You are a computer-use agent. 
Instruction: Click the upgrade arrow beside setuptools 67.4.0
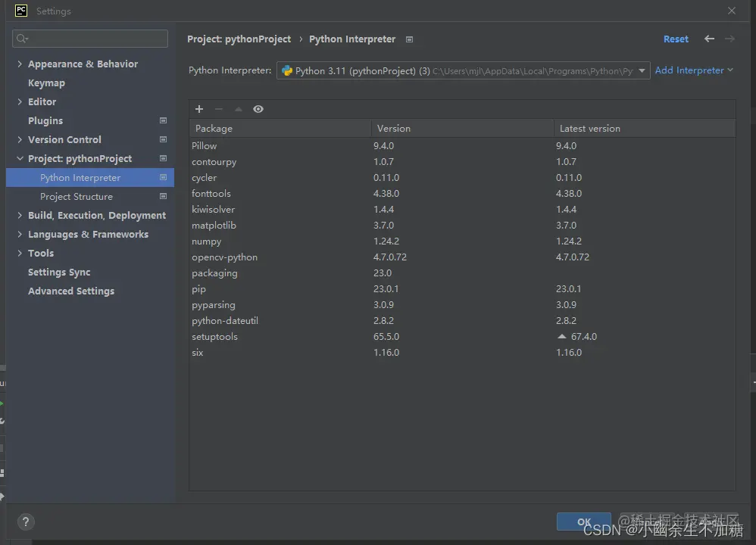pos(561,336)
